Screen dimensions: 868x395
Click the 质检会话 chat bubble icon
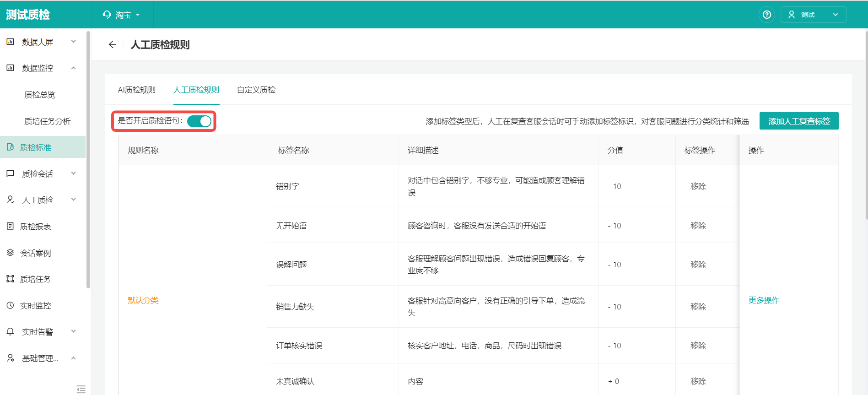(10, 174)
